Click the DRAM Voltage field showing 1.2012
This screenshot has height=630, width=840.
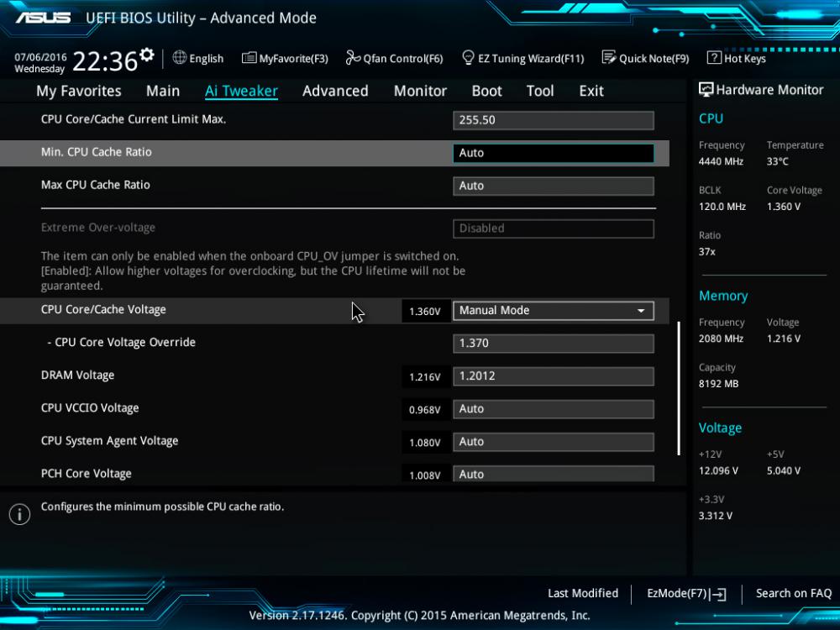click(x=553, y=376)
